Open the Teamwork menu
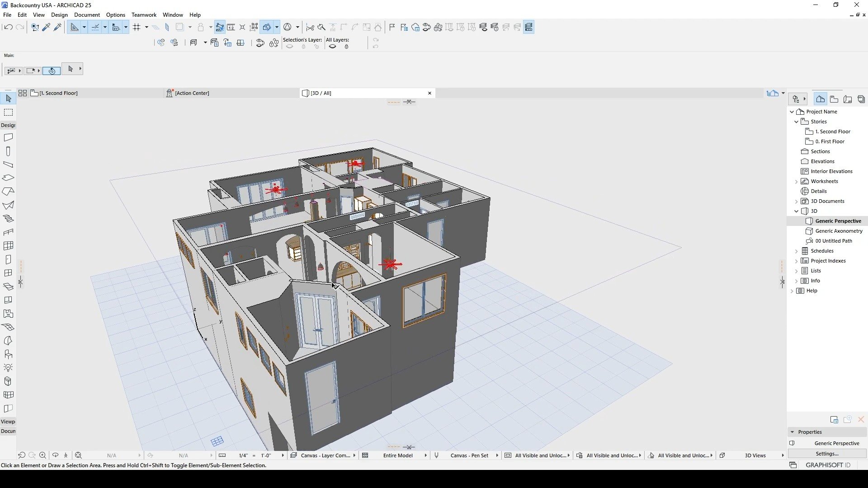Image resolution: width=868 pixels, height=488 pixels. 144,14
